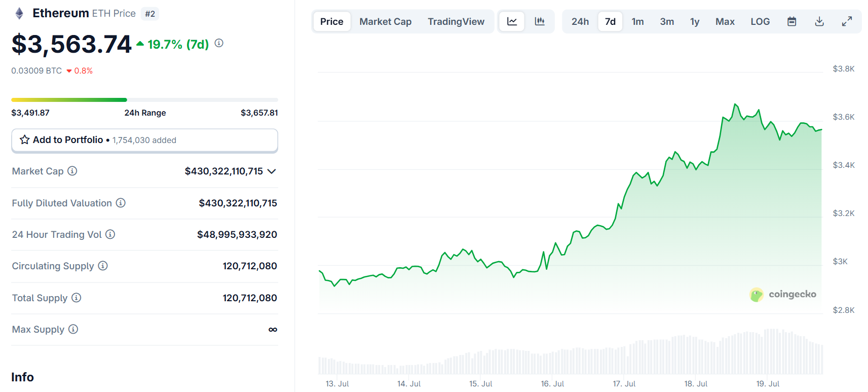Click the 24 Hour Trading Vol $48,995,933,920 value
This screenshot has width=868, height=392.
click(237, 234)
